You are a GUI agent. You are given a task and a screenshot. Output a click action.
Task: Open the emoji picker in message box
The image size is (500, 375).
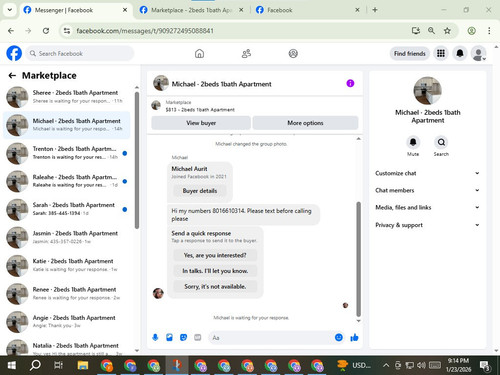[339, 338]
